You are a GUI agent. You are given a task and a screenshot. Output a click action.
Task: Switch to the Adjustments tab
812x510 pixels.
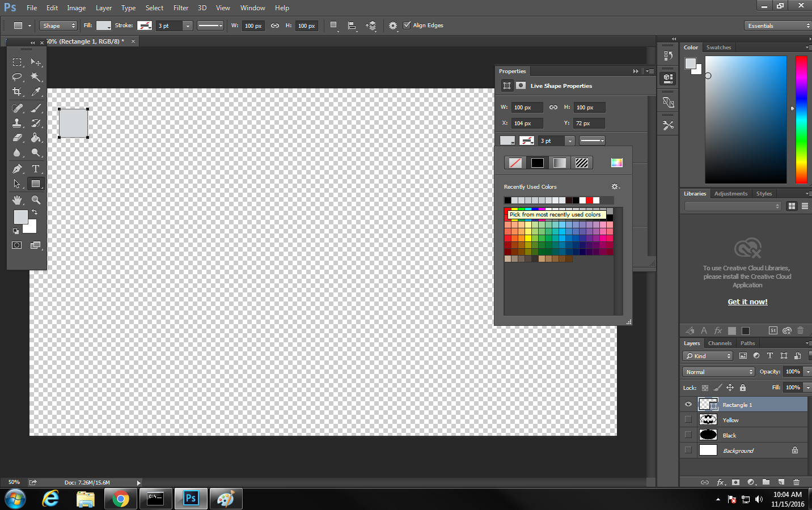731,194
